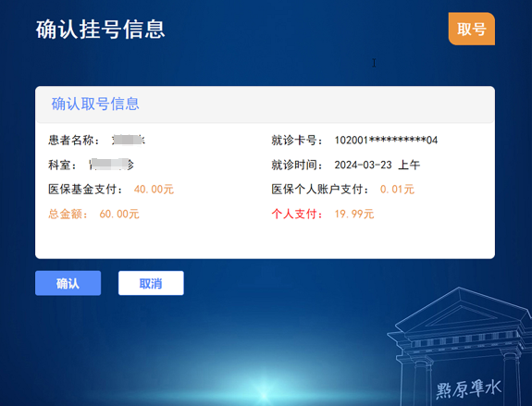Viewport: 532px width, 406px height.
Task: Click the red 个人支付 label
Action: point(297,214)
